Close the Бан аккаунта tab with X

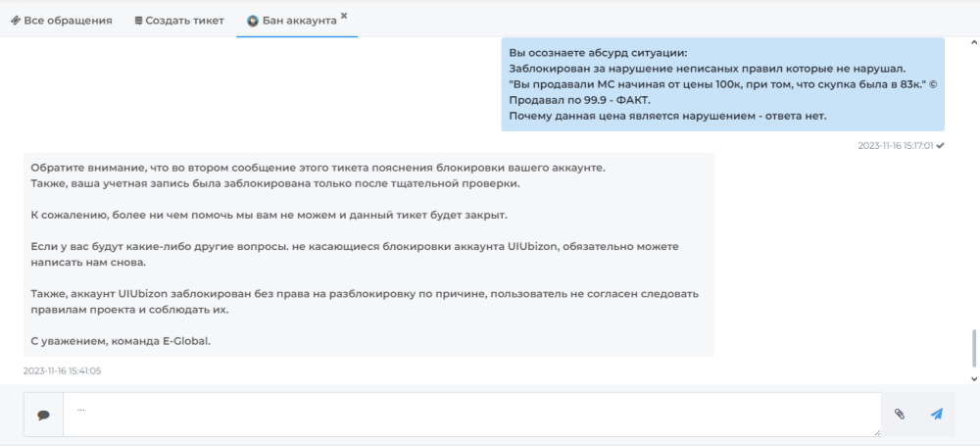344,16
